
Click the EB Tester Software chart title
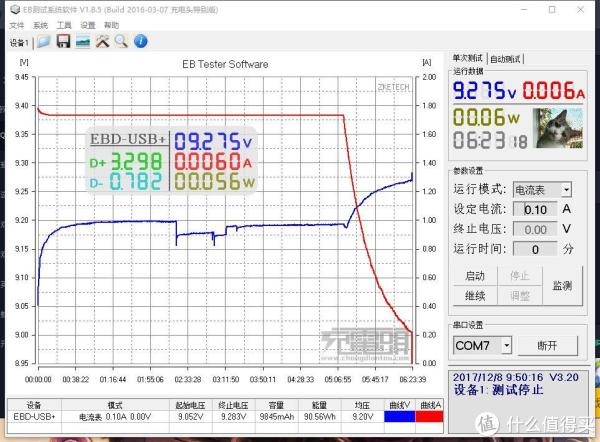click(x=225, y=64)
